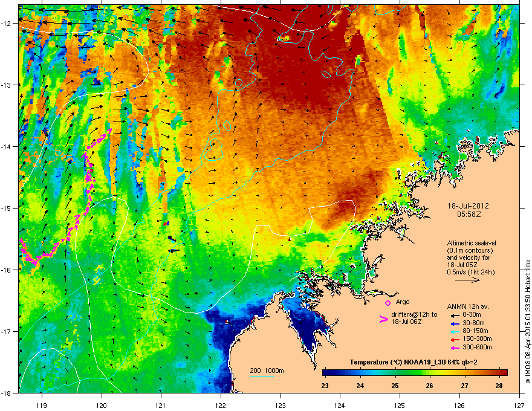
Task: Click the colorbar tick label 26
Action: coord(430,386)
